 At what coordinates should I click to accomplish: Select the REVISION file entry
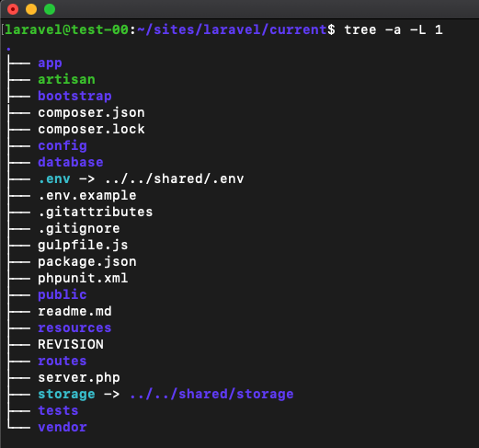tap(71, 344)
